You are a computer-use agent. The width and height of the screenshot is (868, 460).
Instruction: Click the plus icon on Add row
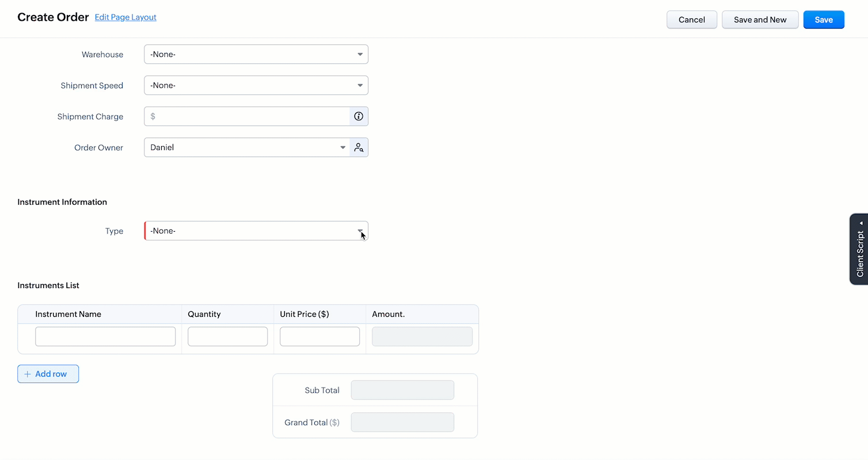[28, 374]
